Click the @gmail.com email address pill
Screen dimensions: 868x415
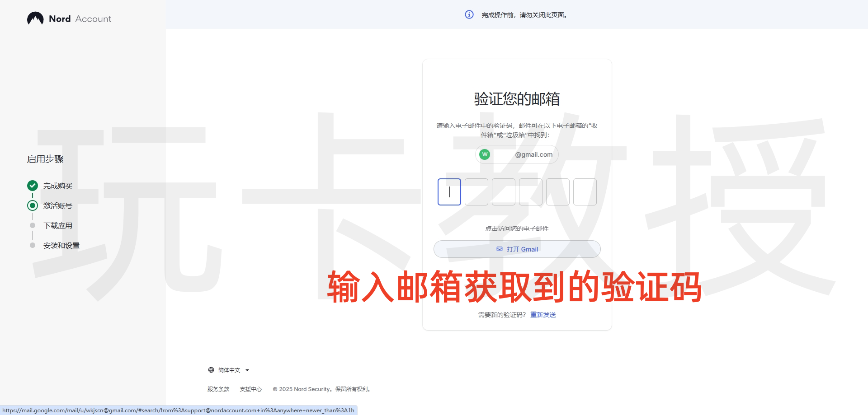coord(517,154)
